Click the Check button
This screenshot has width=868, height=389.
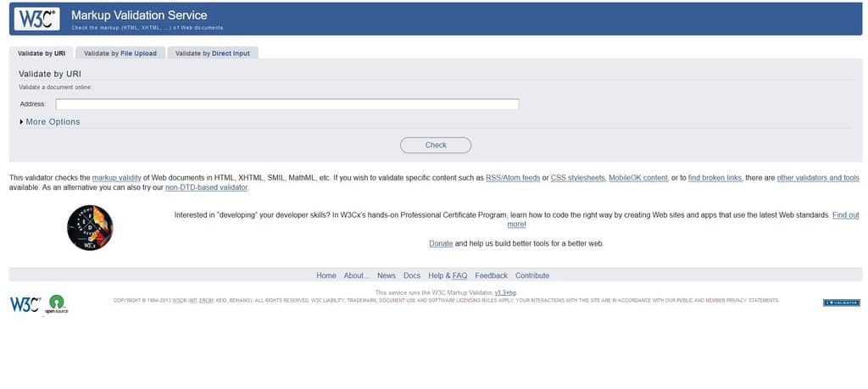pyautogui.click(x=436, y=145)
